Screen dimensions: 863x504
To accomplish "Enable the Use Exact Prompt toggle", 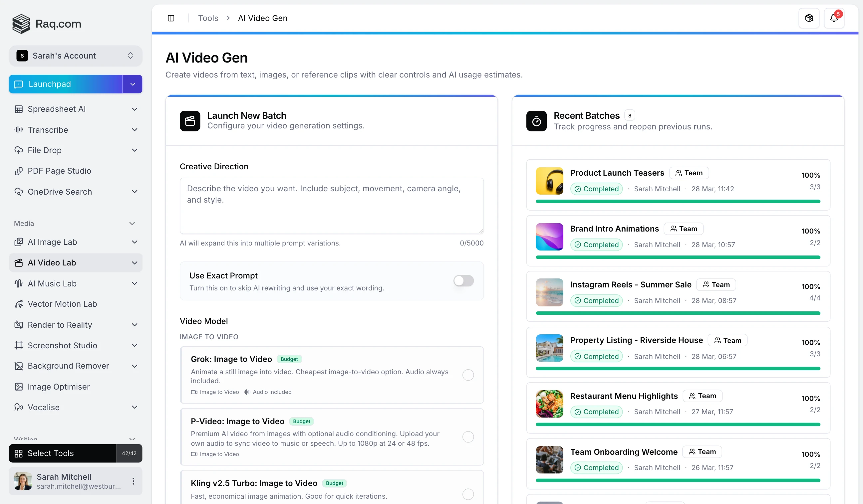I will [x=463, y=280].
